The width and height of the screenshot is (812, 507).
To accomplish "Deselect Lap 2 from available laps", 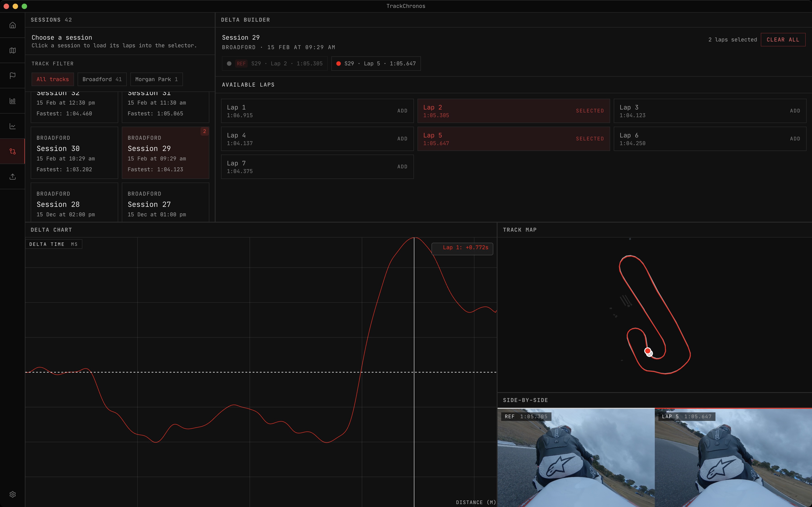I will (590, 111).
